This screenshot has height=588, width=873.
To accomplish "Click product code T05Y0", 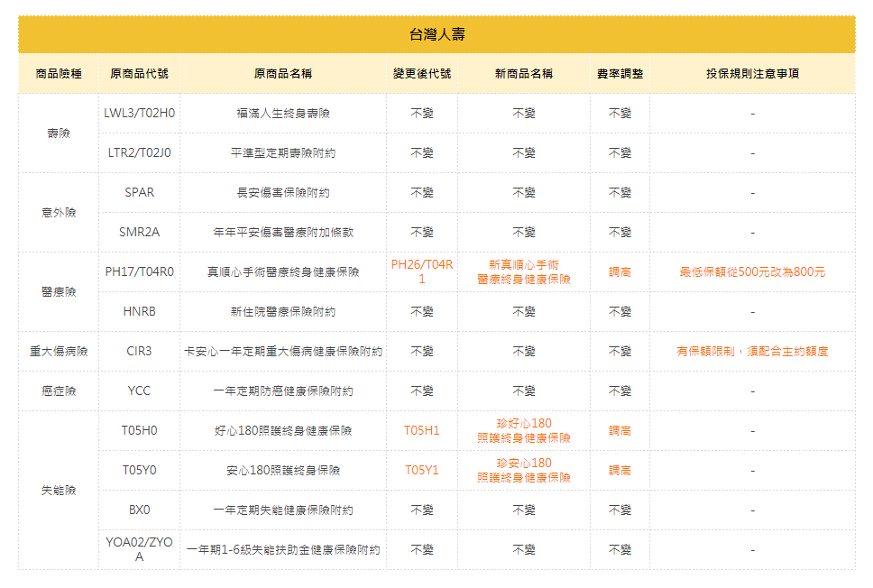I will [139, 471].
